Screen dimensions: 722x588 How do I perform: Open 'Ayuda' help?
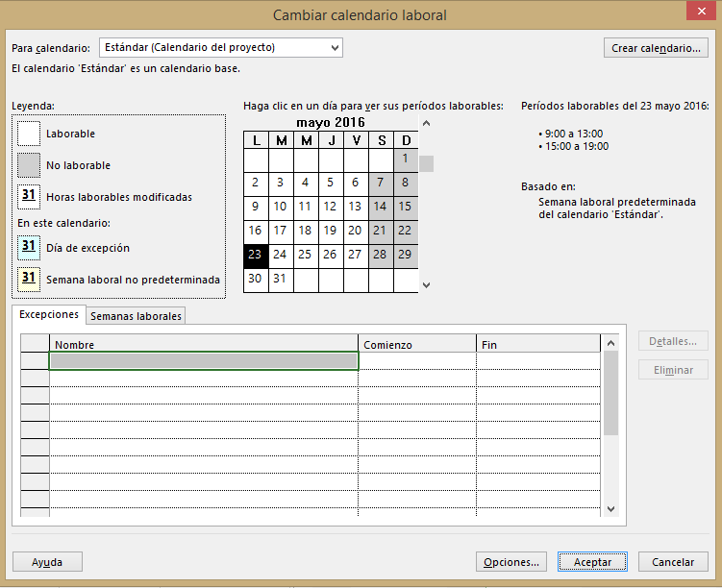pos(47,562)
